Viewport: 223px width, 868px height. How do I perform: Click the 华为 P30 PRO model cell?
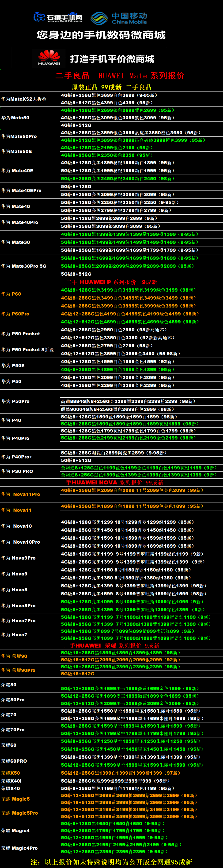30,471
